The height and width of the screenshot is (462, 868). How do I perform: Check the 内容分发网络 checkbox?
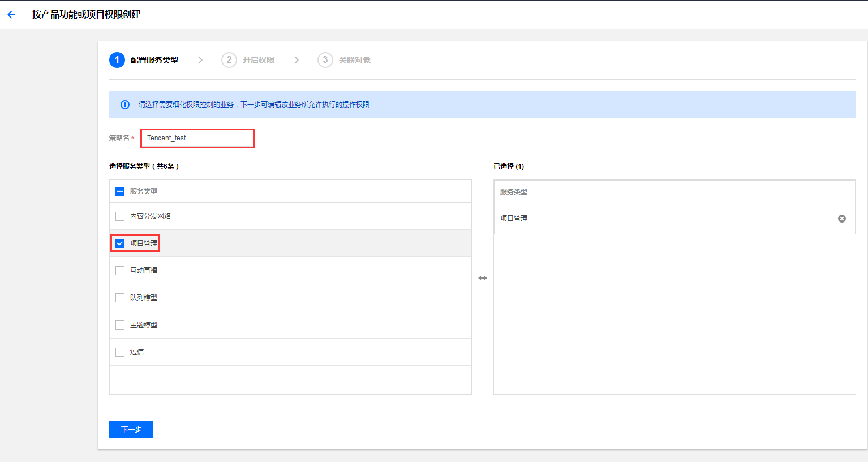point(120,216)
